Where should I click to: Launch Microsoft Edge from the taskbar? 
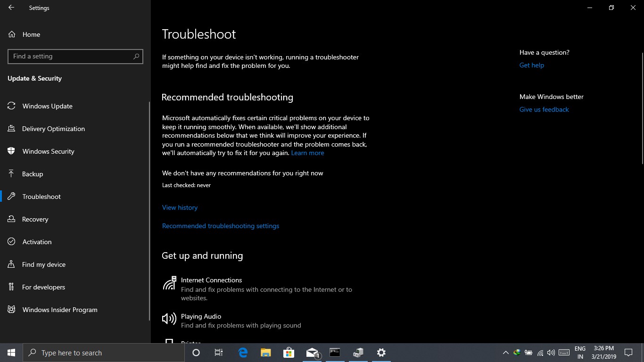coord(243,353)
